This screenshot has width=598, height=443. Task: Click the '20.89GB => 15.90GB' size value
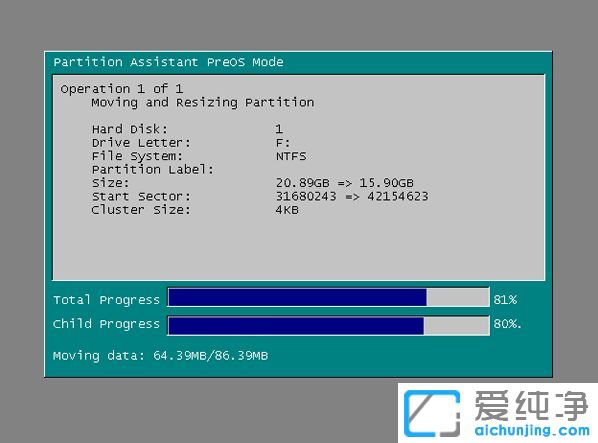[x=344, y=183]
